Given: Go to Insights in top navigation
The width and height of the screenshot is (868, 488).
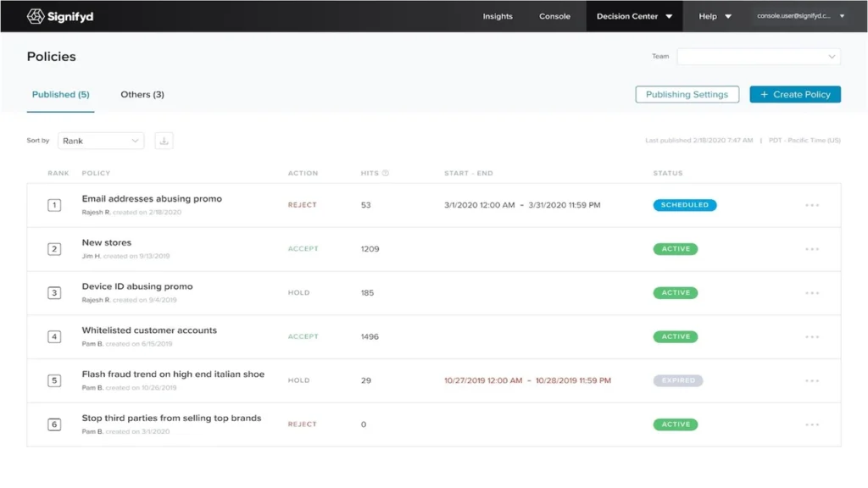Looking at the screenshot, I should click(498, 16).
